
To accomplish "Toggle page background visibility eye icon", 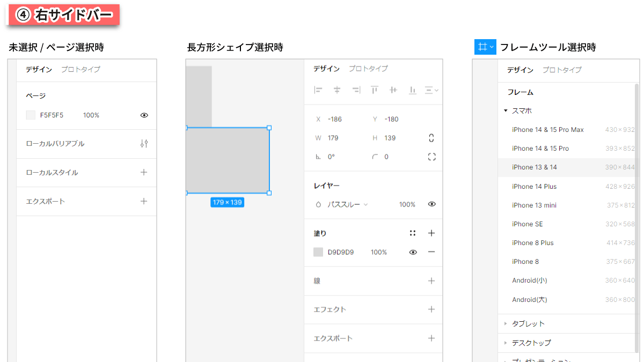I will [x=144, y=115].
